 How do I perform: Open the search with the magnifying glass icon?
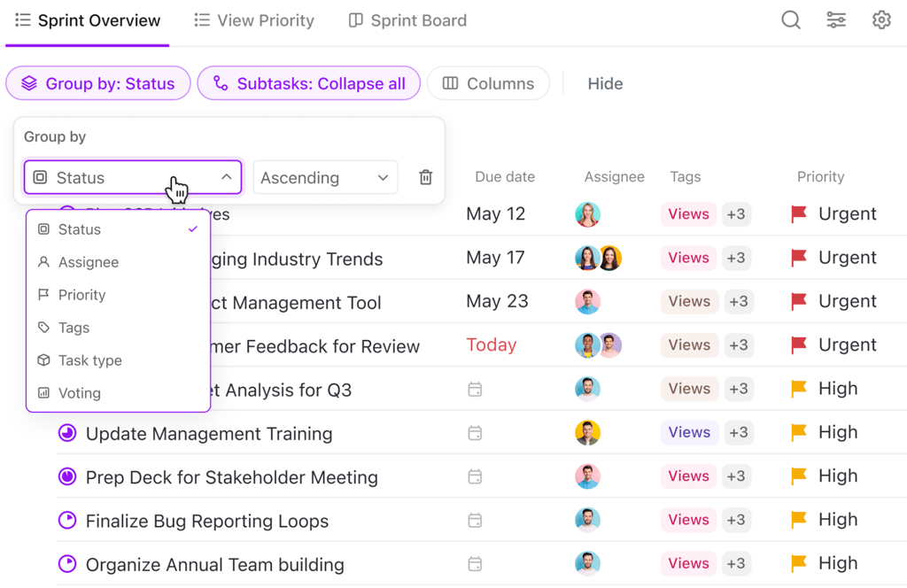790,19
